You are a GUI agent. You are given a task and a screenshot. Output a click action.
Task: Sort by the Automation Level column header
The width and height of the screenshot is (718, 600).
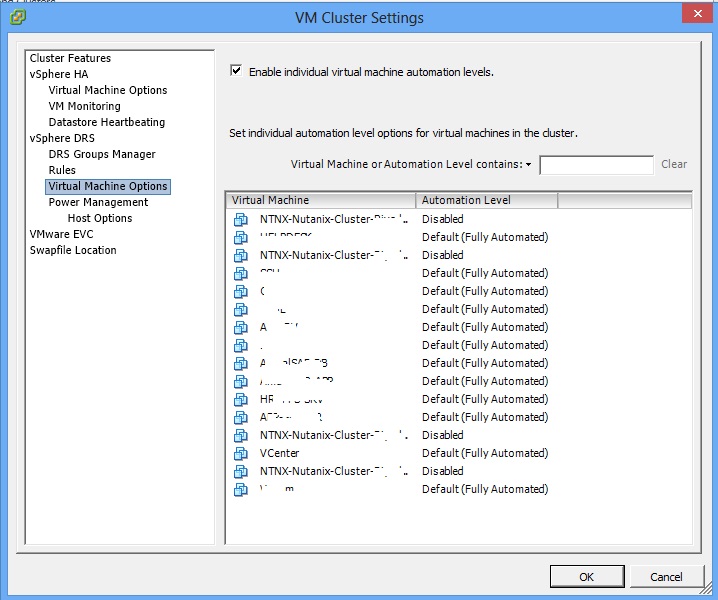[486, 200]
